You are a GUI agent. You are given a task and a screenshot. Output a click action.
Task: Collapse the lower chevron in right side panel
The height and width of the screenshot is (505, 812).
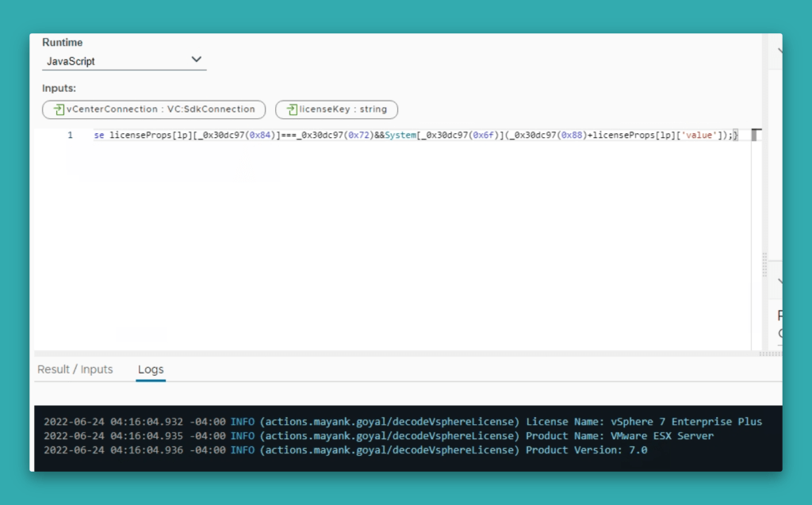pyautogui.click(x=779, y=281)
